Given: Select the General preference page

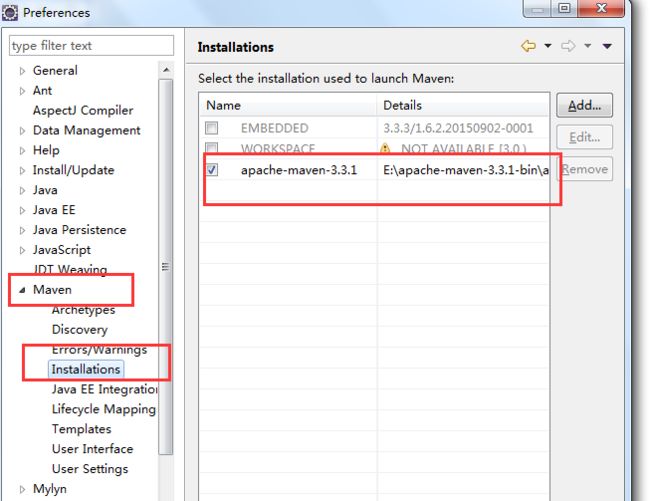Looking at the screenshot, I should pos(55,70).
